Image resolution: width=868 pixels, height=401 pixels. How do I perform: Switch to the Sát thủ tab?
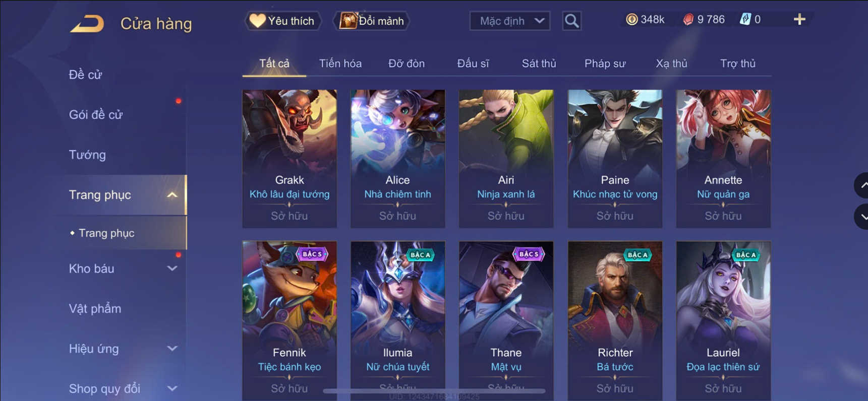(x=539, y=63)
